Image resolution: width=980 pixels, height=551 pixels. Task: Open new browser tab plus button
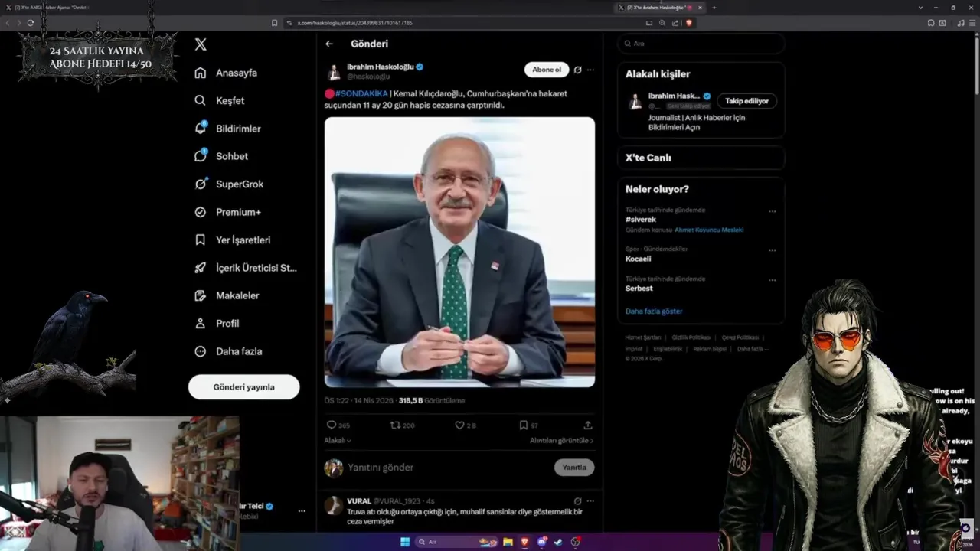[x=714, y=8]
